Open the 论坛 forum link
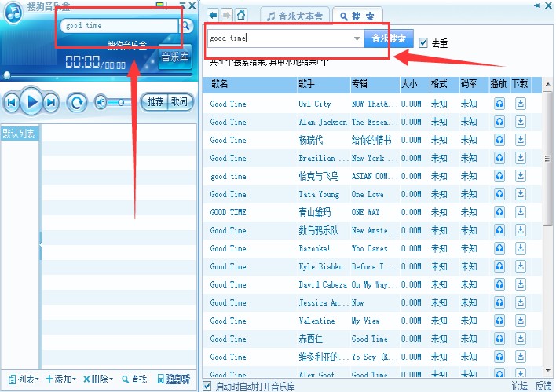Image resolution: width=556 pixels, height=392 pixels. 519,386
